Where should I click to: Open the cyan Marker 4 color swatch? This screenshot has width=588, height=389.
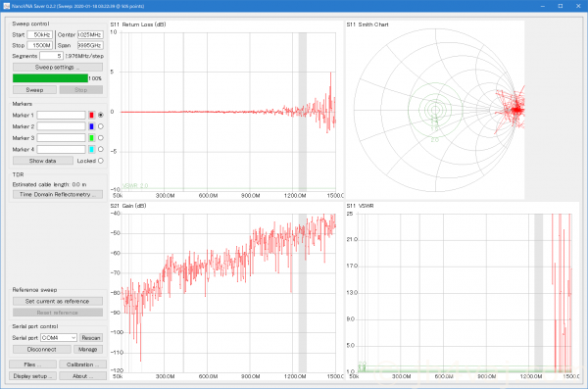[91, 149]
